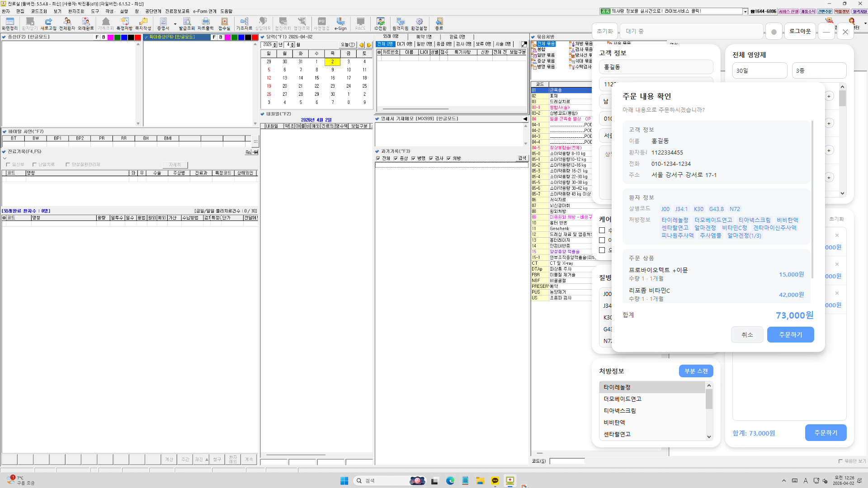
Task: Open the 차트출력 printer icon
Action: pos(206,24)
